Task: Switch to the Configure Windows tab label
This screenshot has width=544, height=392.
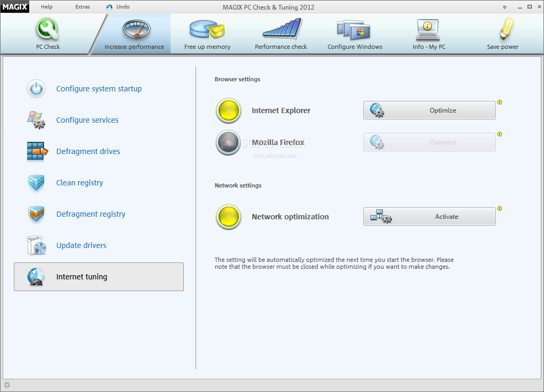Action: pyautogui.click(x=355, y=47)
